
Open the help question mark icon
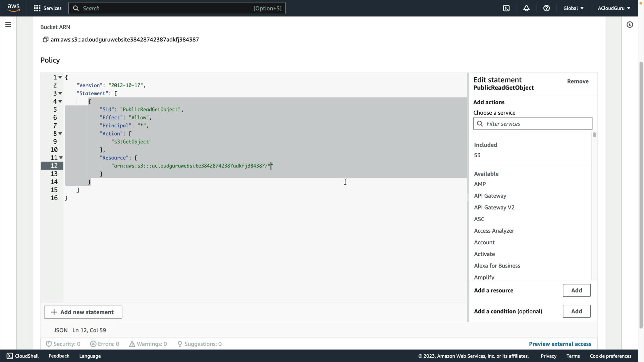tap(546, 8)
